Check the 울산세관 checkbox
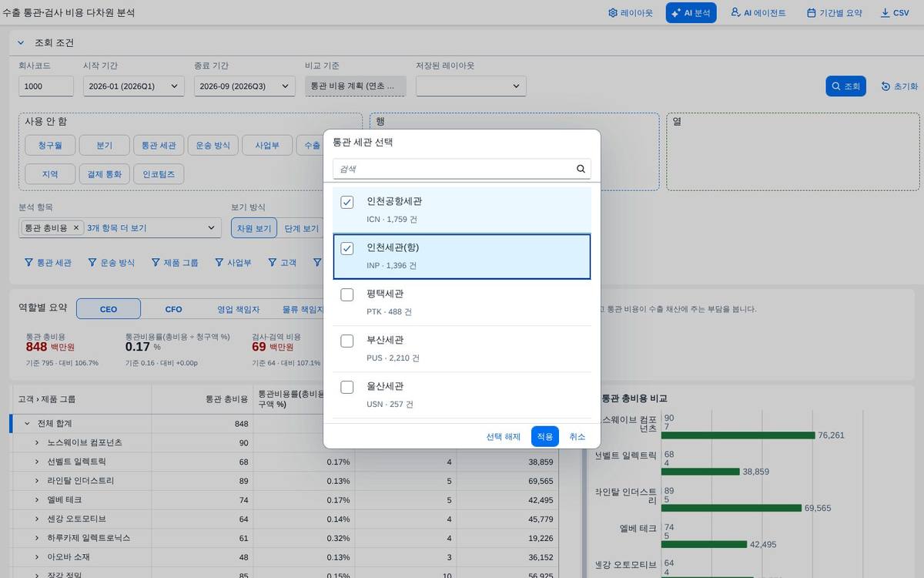924x578 pixels. click(x=347, y=387)
